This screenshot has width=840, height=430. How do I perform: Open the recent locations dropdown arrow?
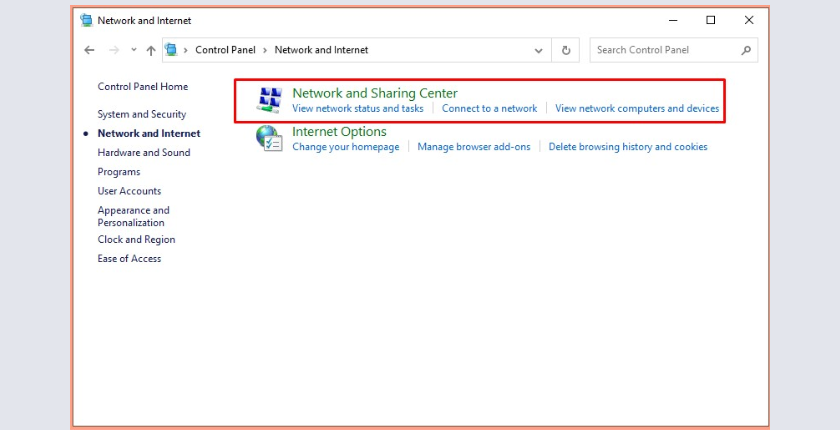pos(133,50)
